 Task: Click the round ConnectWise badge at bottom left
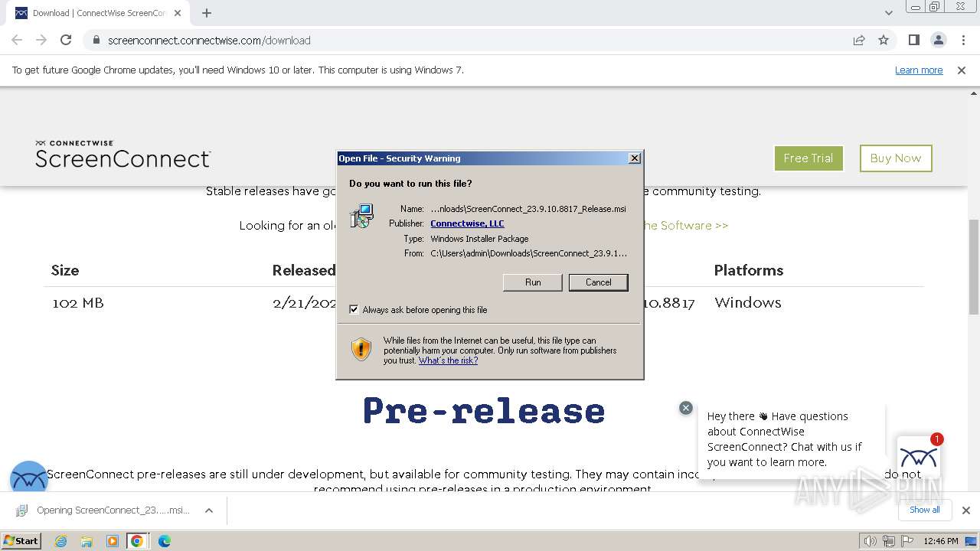[28, 478]
